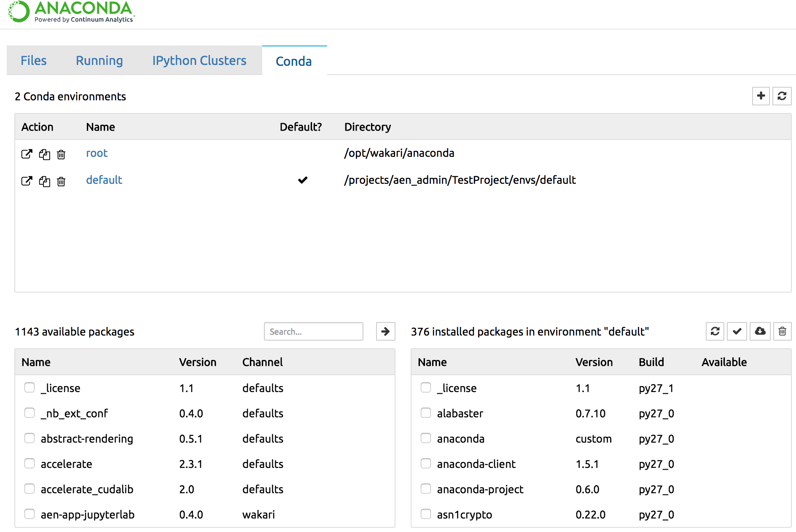Image resolution: width=796 pixels, height=532 pixels.
Task: Delete the default environment with trash icon
Action: 61,181
